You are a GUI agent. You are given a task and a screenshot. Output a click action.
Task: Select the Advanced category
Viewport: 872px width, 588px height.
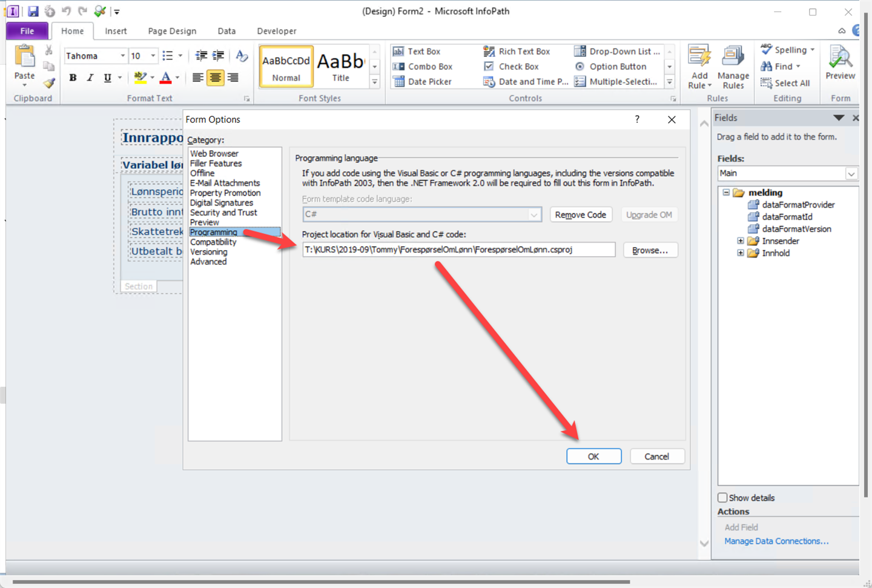point(208,262)
